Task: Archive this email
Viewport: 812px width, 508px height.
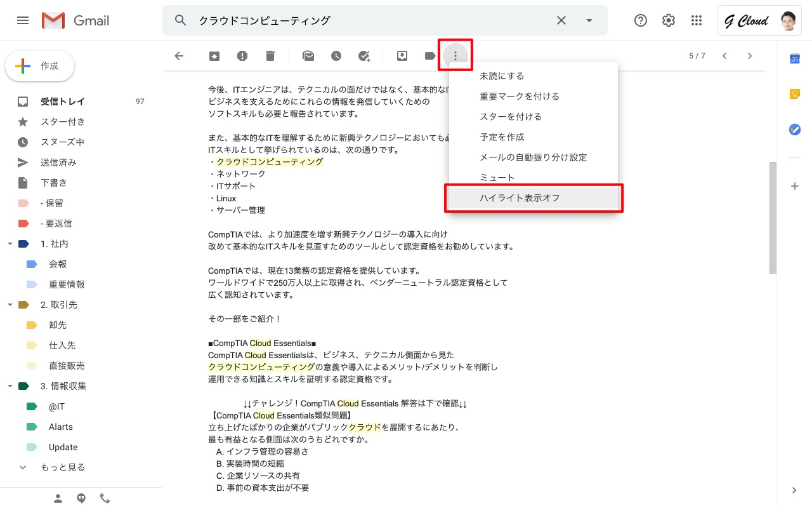Action: [214, 56]
